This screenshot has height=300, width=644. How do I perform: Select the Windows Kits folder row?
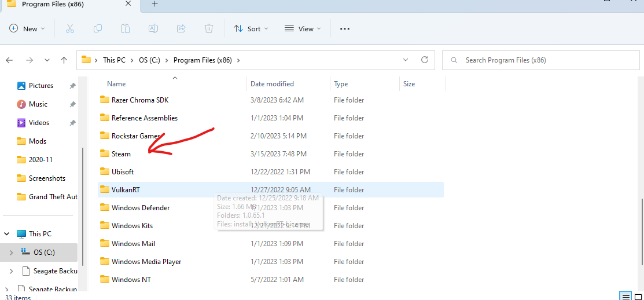271,226
